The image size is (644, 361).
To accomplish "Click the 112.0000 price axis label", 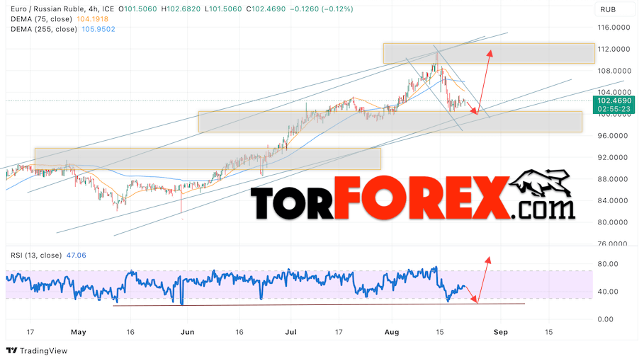I will click(614, 50).
